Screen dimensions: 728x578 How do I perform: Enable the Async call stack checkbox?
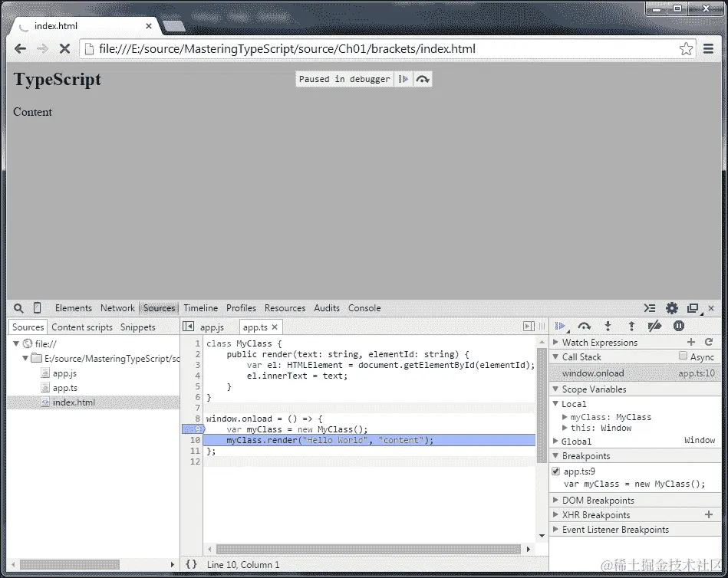pyautogui.click(x=683, y=356)
